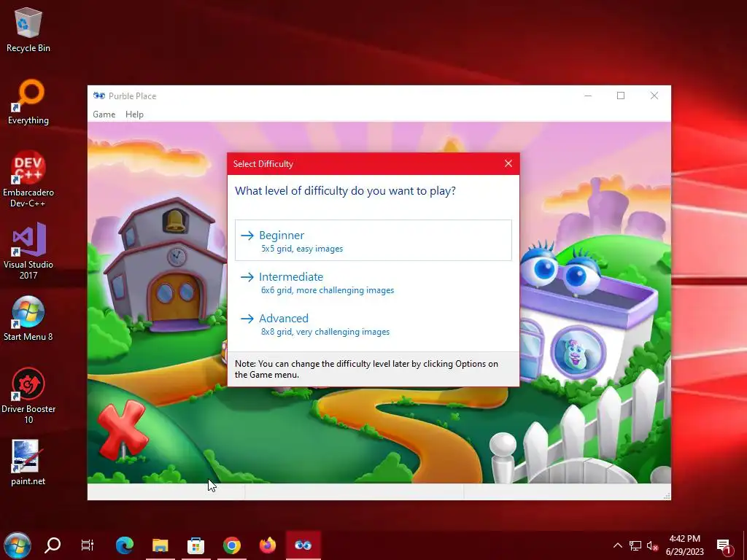Open Task View on the taskbar
747x560 pixels.
tap(88, 545)
